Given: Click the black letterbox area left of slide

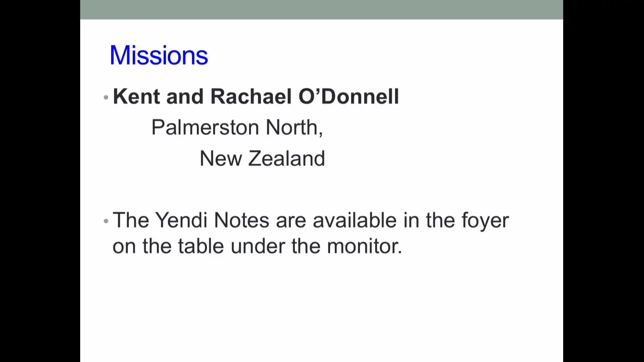Looking at the screenshot, I should click(40, 181).
